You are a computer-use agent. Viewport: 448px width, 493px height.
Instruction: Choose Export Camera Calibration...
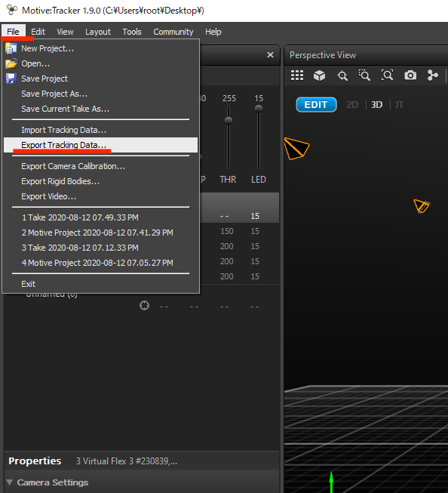[x=100, y=166]
